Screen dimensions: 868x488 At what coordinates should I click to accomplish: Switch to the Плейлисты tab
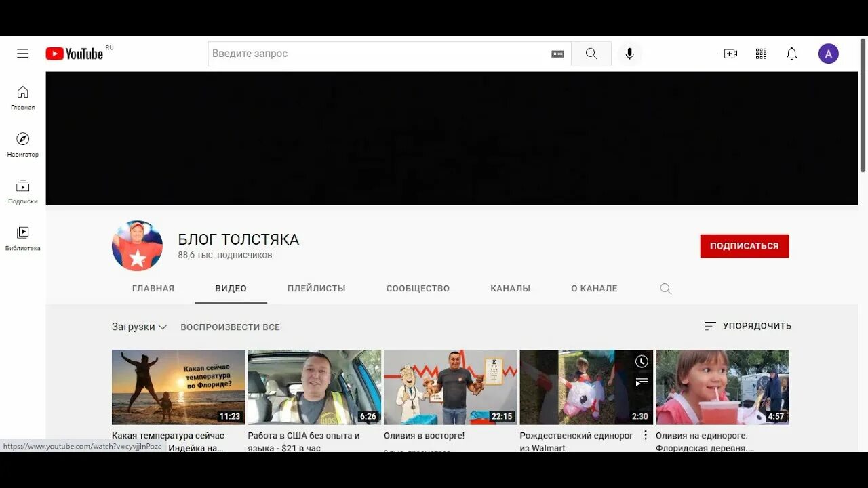click(316, 288)
